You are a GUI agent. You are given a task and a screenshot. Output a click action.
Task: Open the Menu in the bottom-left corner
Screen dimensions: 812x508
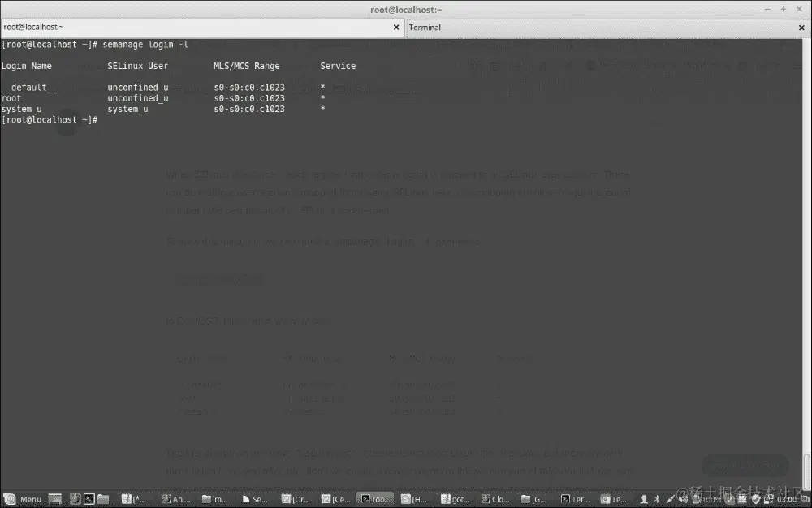click(24, 499)
